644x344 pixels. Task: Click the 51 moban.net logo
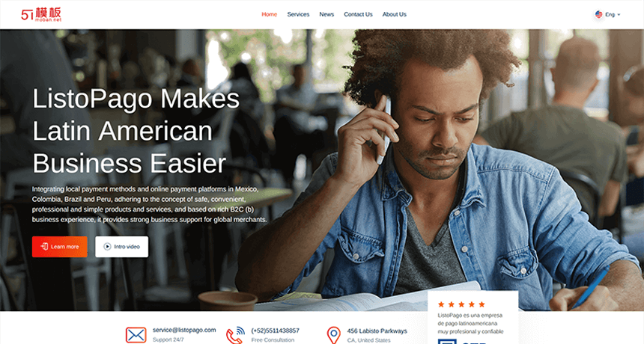[x=41, y=14]
